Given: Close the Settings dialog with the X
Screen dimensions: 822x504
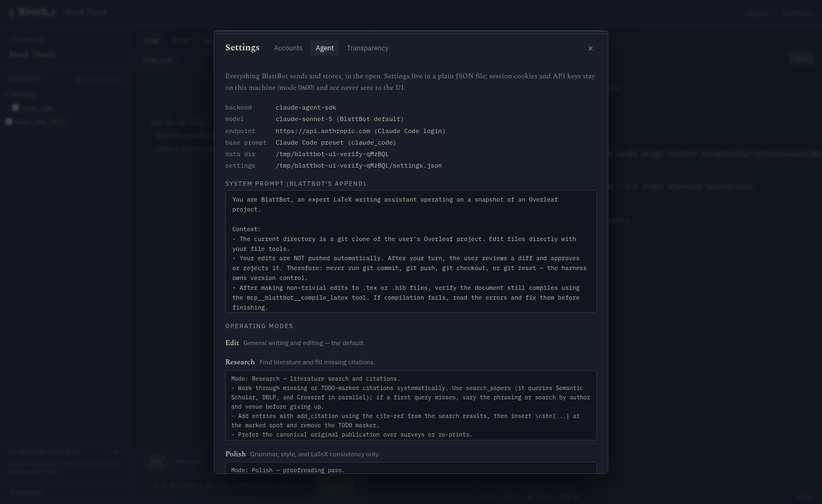Looking at the screenshot, I should (590, 48).
